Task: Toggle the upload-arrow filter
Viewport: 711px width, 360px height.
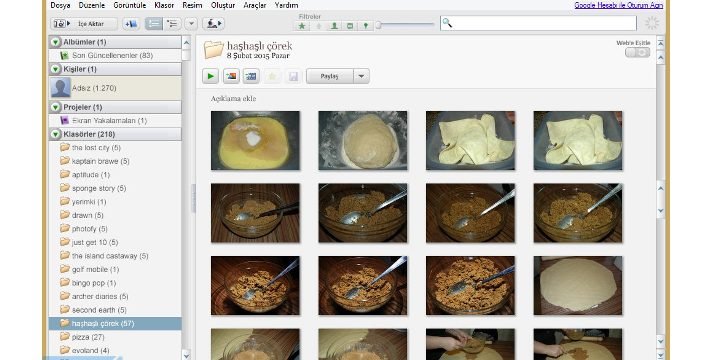Action: [x=318, y=26]
